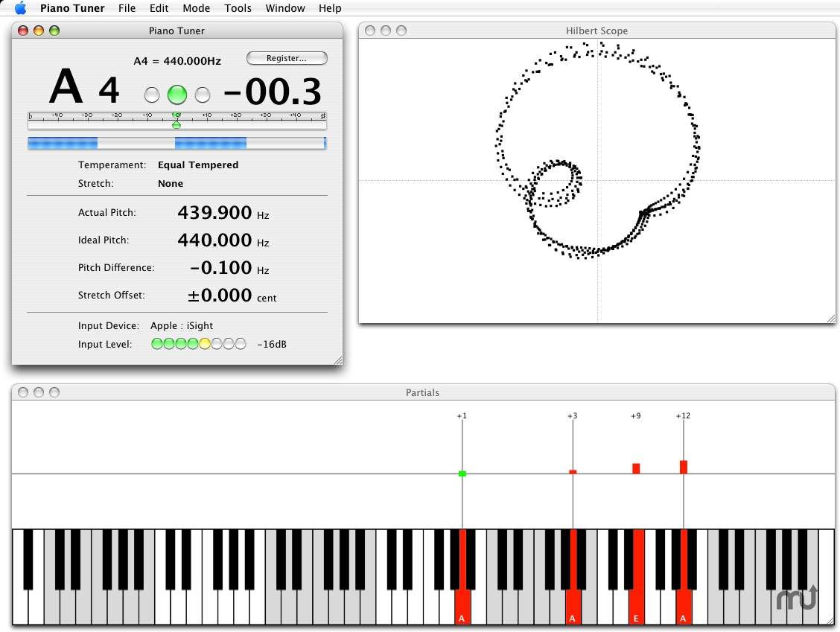Viewport: 840px width, 632px height.
Task: Click the sharp indicator light right of center
Action: point(203,95)
